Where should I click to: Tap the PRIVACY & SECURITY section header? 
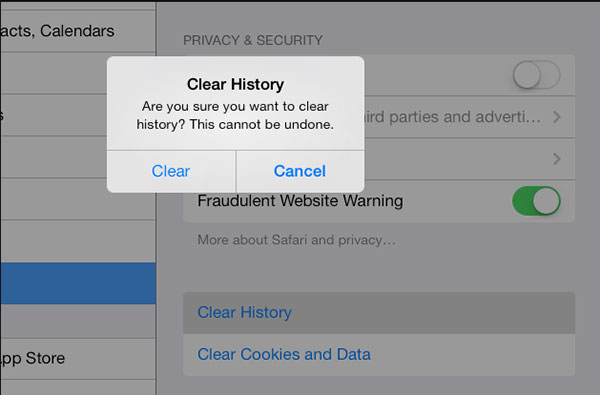point(253,40)
